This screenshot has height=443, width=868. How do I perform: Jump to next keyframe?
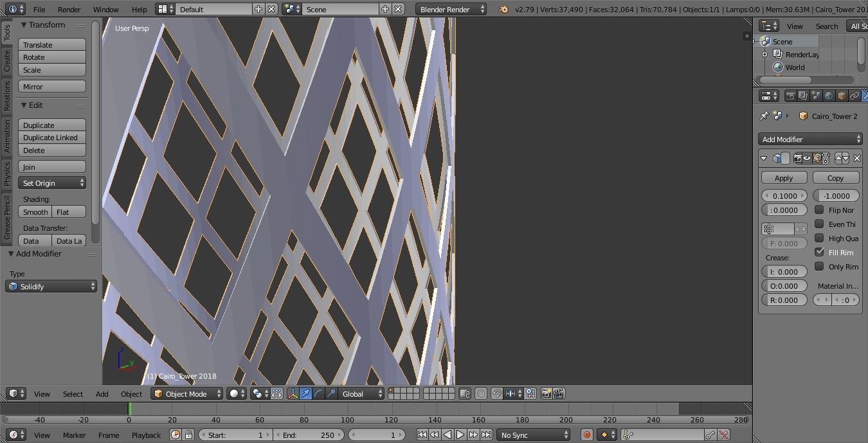coord(473,435)
